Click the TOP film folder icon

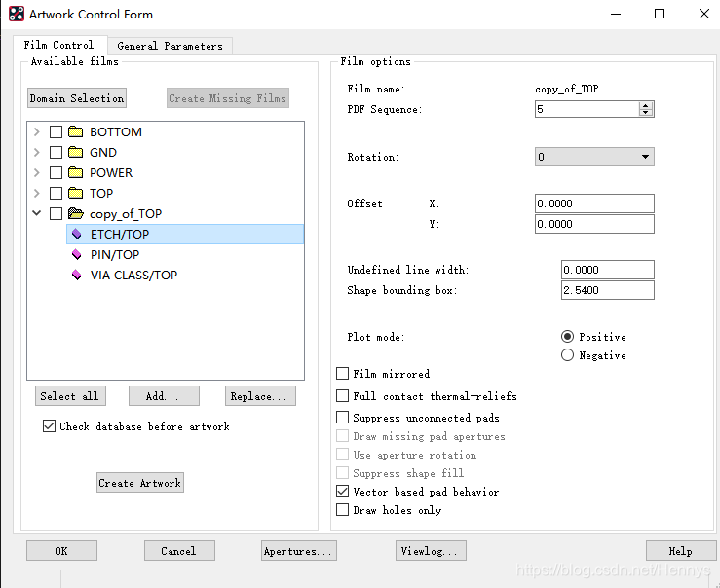pyautogui.click(x=75, y=194)
